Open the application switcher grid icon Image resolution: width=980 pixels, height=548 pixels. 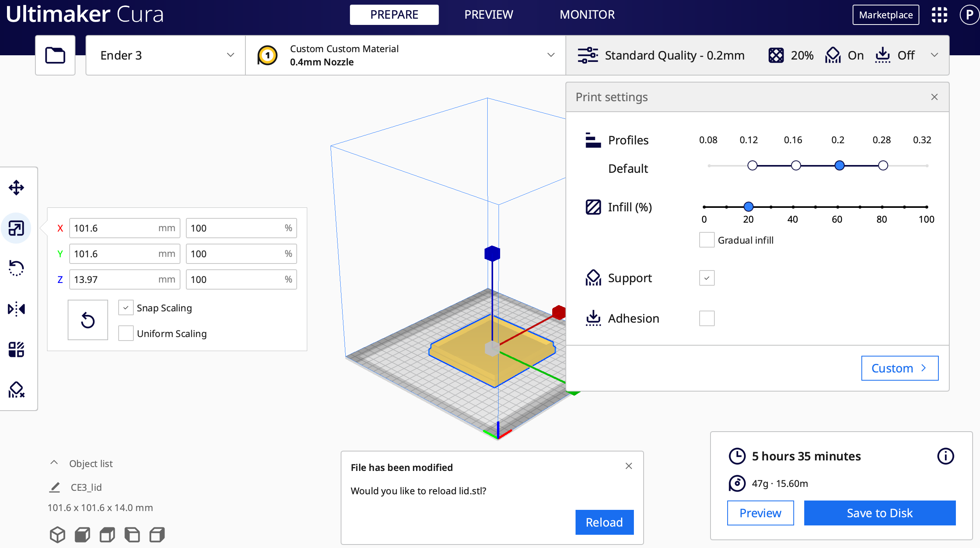pyautogui.click(x=940, y=15)
